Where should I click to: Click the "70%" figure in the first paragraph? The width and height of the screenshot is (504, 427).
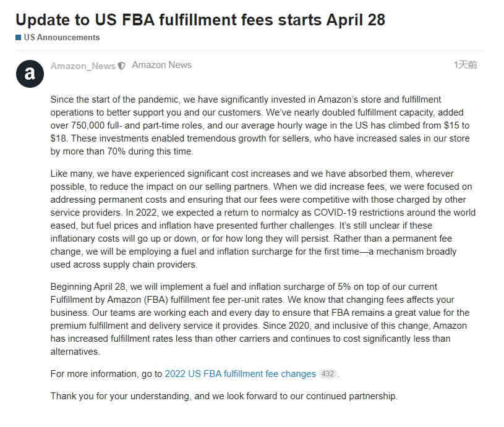(116, 151)
